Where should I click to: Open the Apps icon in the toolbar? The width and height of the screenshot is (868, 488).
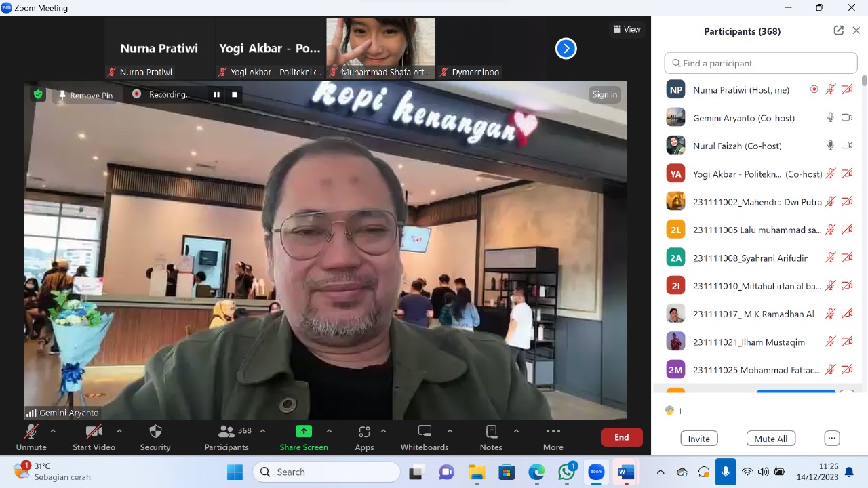(364, 438)
